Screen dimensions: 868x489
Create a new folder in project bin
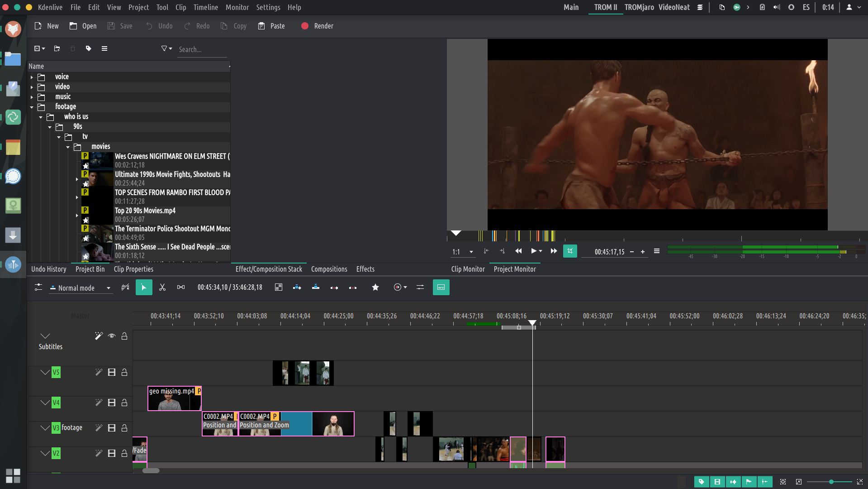click(x=57, y=48)
